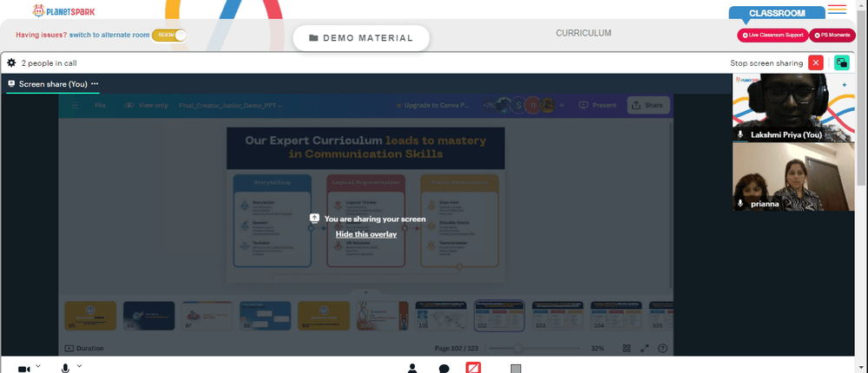Click the upload icon on sharing overlay
Viewport: 868px width, 373px height.
click(314, 218)
